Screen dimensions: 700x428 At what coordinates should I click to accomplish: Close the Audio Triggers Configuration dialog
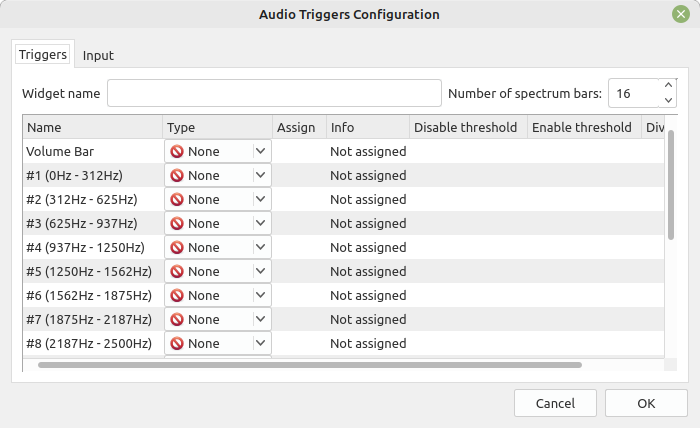coord(681,14)
